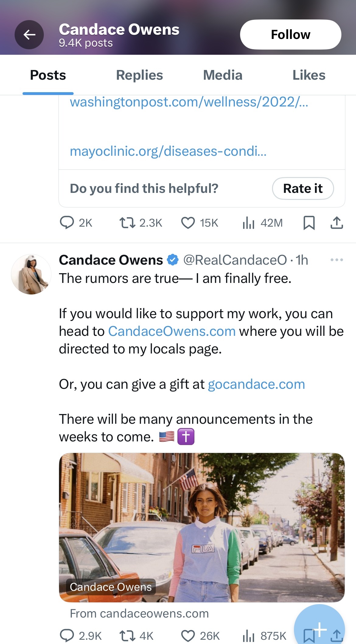356x644 pixels.
Task: Open the Media tab
Action: click(223, 75)
